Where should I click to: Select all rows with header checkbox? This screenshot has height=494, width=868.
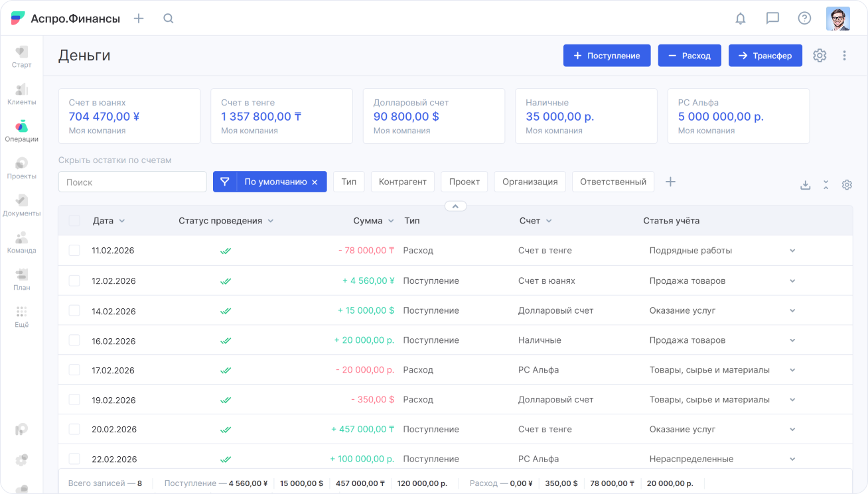coord(74,221)
